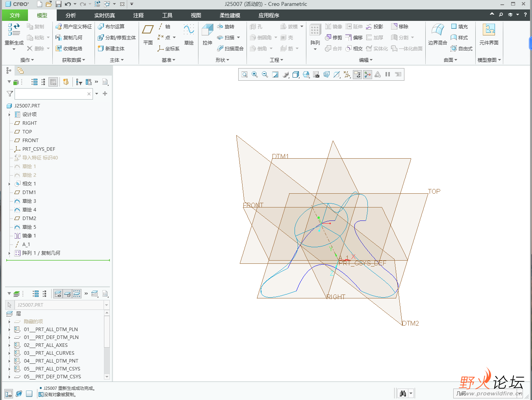Image resolution: width=532 pixels, height=400 pixels.
Task: Click the Repaint icon in graphics toolbar
Action: 275,74
